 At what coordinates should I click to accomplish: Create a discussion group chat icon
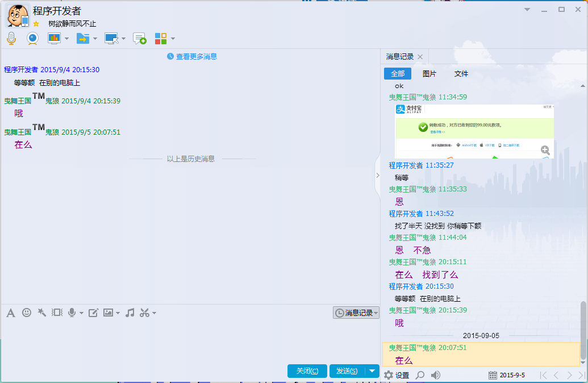click(140, 38)
